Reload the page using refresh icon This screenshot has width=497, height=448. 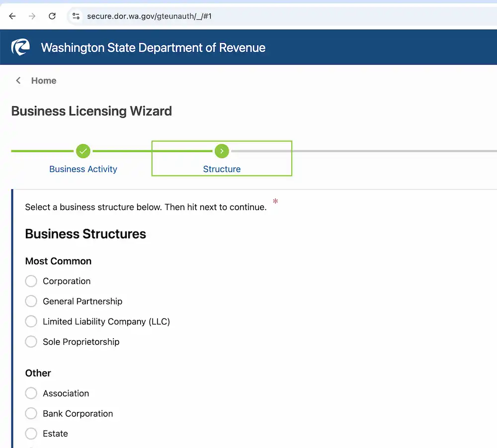52,15
